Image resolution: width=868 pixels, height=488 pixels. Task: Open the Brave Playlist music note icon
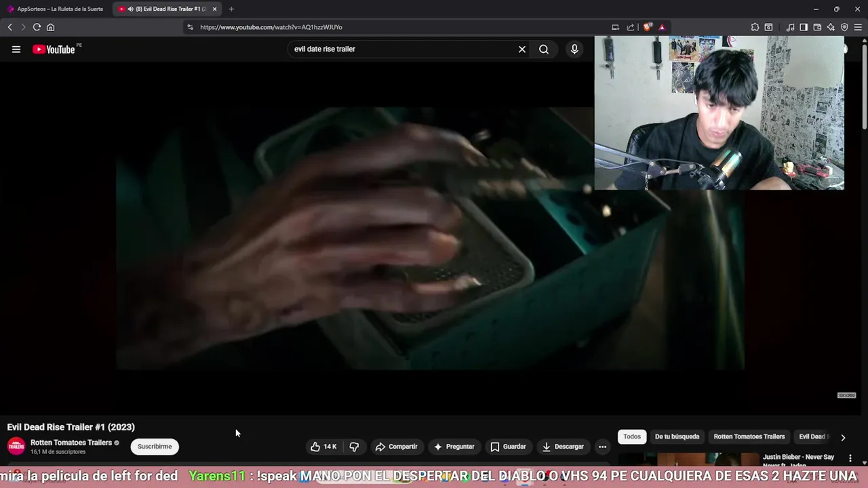[x=790, y=27]
